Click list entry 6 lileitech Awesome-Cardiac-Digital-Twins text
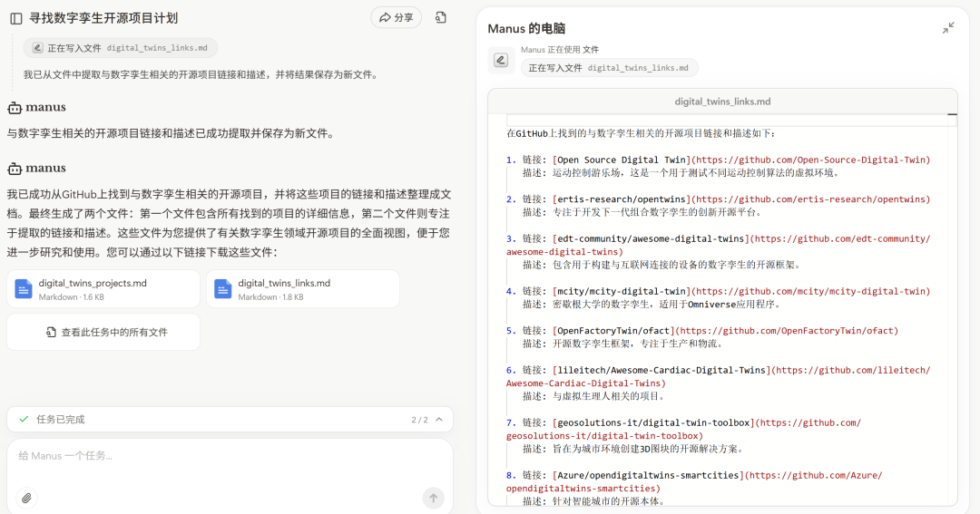This screenshot has width=980, height=514. point(661,370)
